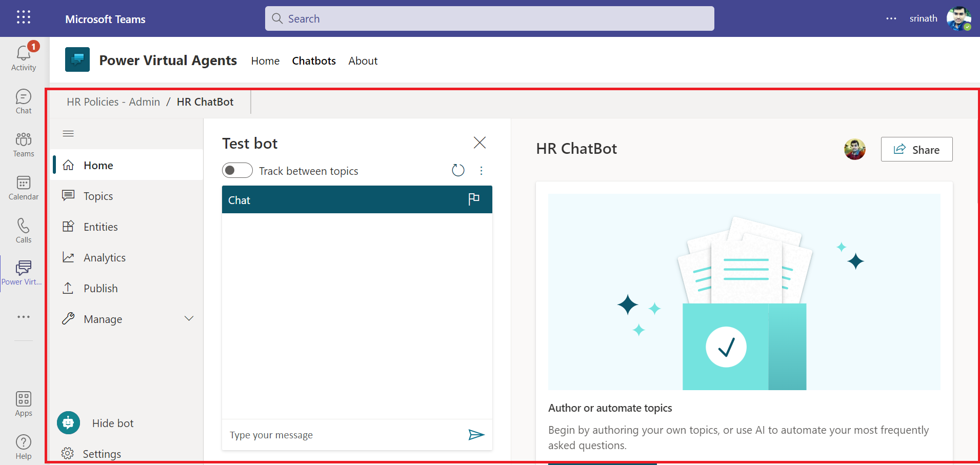Click the Share button
The image size is (980, 465).
[916, 150]
